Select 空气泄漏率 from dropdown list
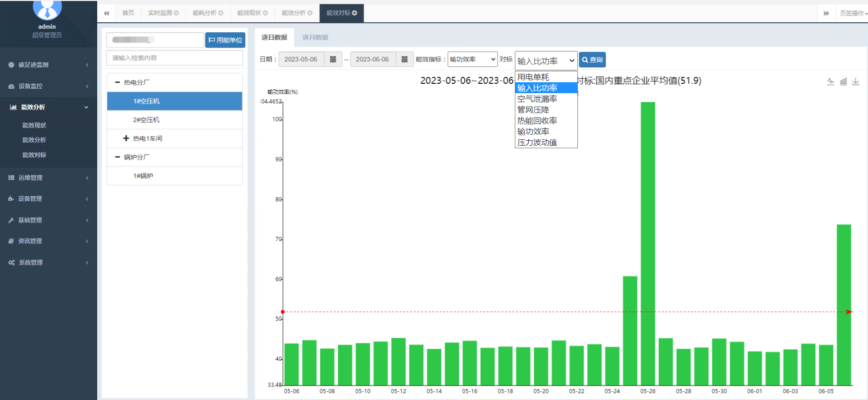This screenshot has width=868, height=400. 537,99
